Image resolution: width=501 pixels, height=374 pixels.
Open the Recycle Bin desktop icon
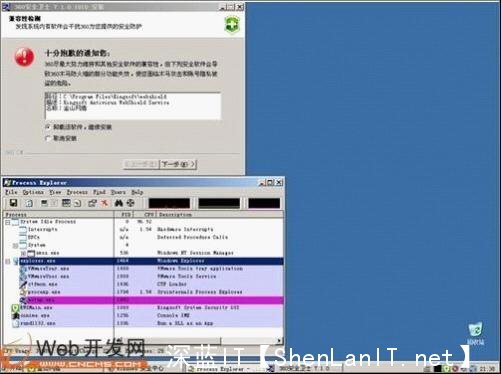[x=476, y=330]
